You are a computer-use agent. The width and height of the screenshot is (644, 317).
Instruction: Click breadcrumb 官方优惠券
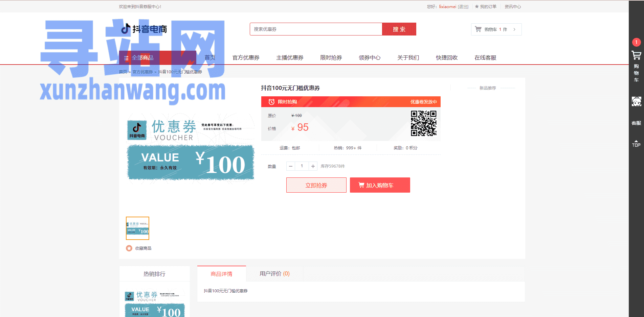pyautogui.click(x=142, y=72)
